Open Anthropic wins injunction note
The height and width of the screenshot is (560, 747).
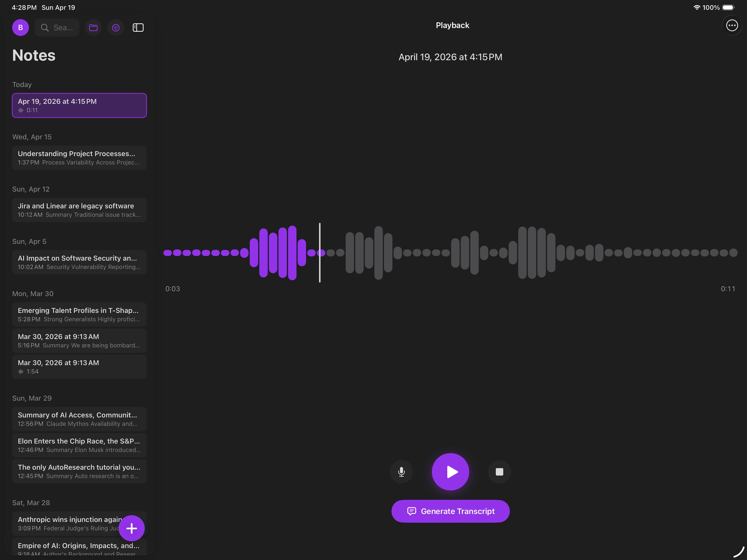79,524
